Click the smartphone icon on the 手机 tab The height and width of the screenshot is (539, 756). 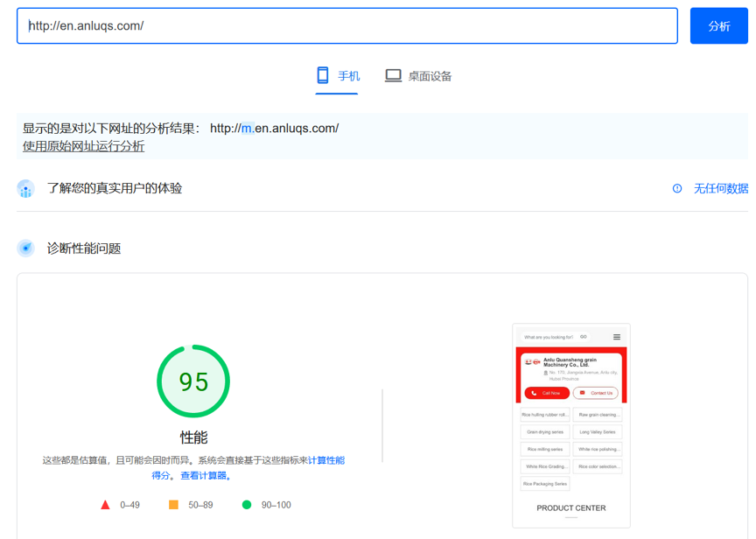coord(322,75)
